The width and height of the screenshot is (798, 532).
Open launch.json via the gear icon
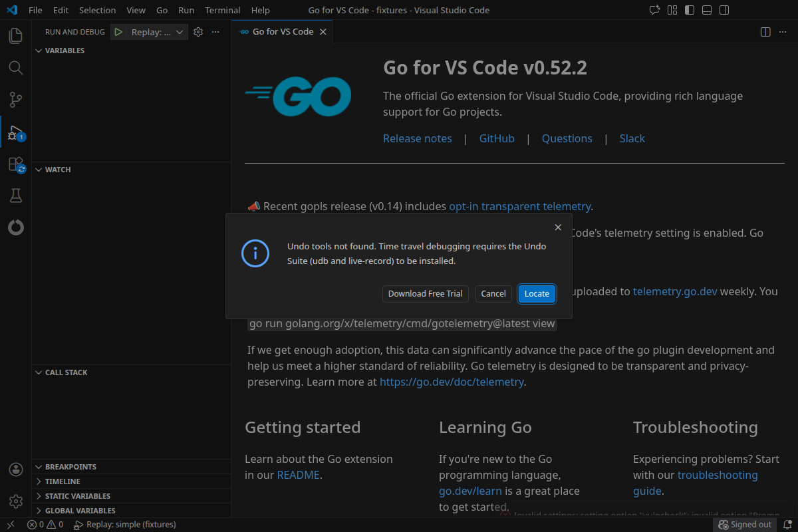198,32
